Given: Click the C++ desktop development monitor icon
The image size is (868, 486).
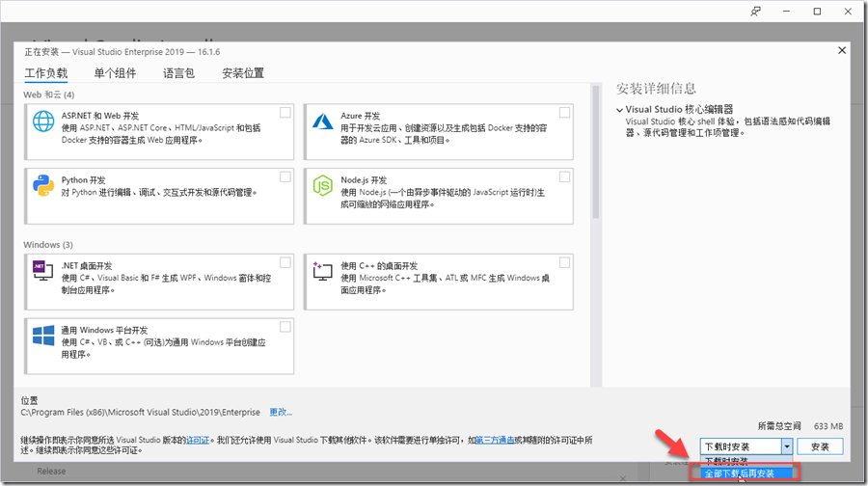Looking at the screenshot, I should (322, 271).
